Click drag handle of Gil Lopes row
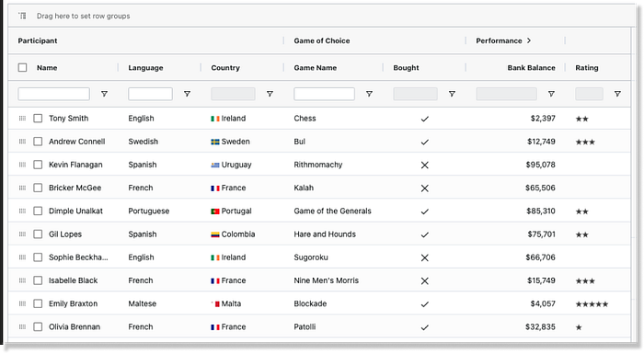The width and height of the screenshot is (644, 354). 22,234
